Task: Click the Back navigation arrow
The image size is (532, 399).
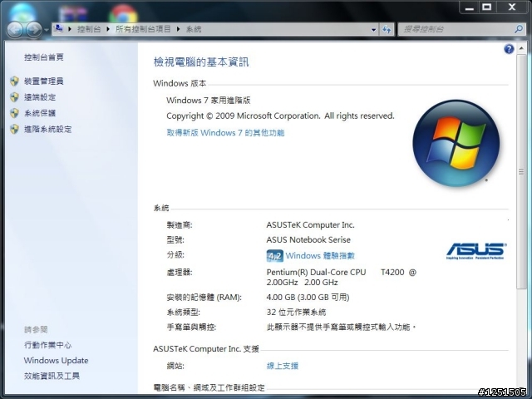Action: tap(15, 30)
